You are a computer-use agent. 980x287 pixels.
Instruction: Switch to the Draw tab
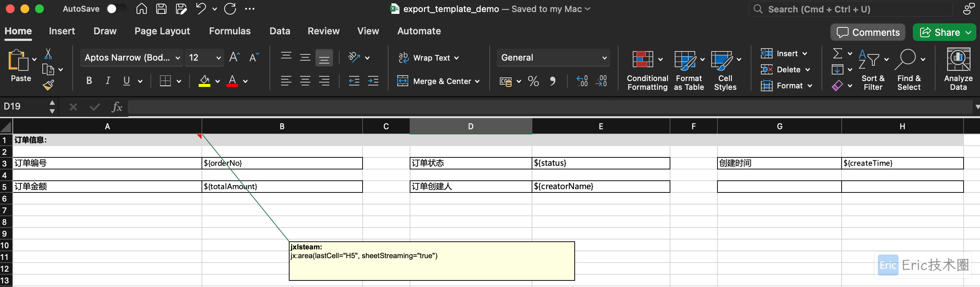pyautogui.click(x=105, y=31)
